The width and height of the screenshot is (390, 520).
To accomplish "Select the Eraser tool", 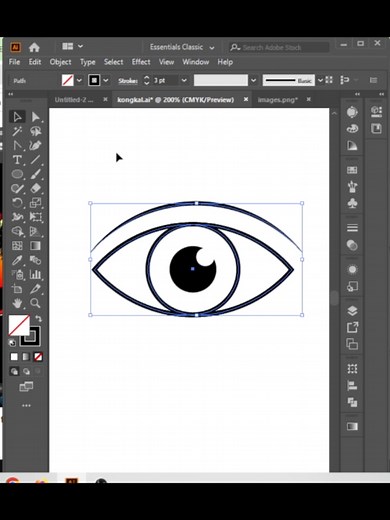I will 35,188.
